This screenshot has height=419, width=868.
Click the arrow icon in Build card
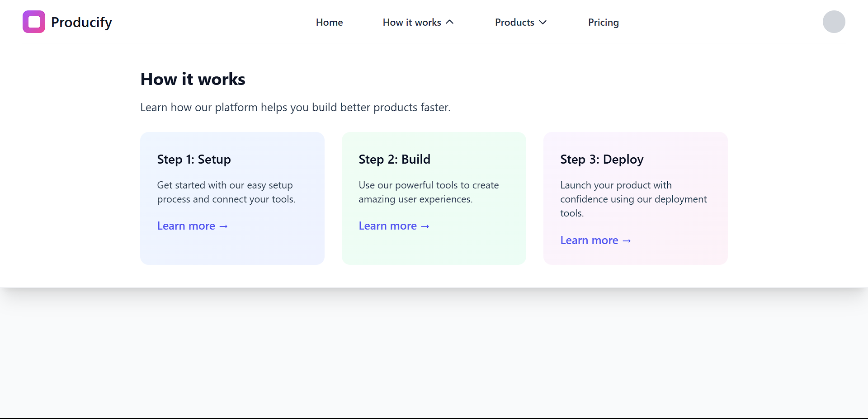coord(425,226)
